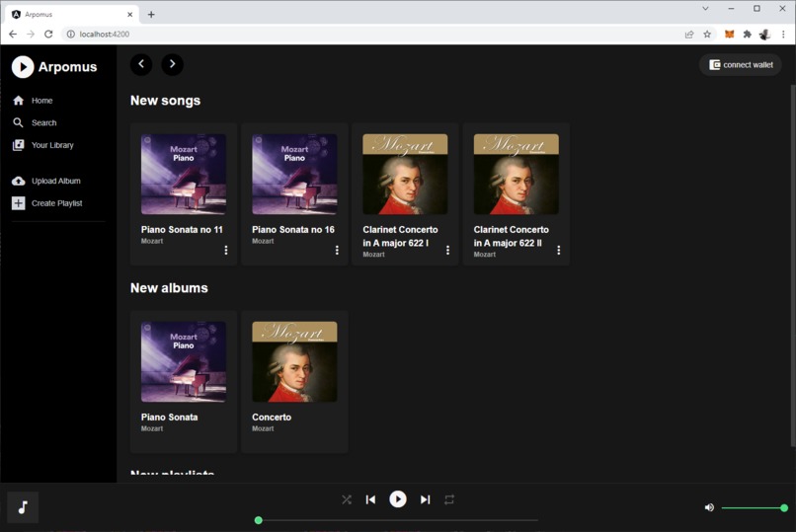The width and height of the screenshot is (796, 532).
Task: Click Clarinet Concerto in A major 622 II title
Action: 512,236
